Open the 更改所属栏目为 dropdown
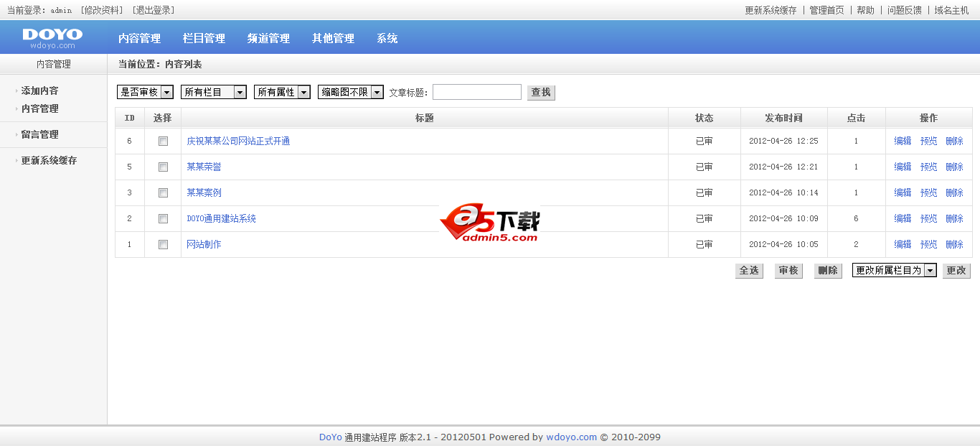Screen dimensions: 980x446 (895, 270)
